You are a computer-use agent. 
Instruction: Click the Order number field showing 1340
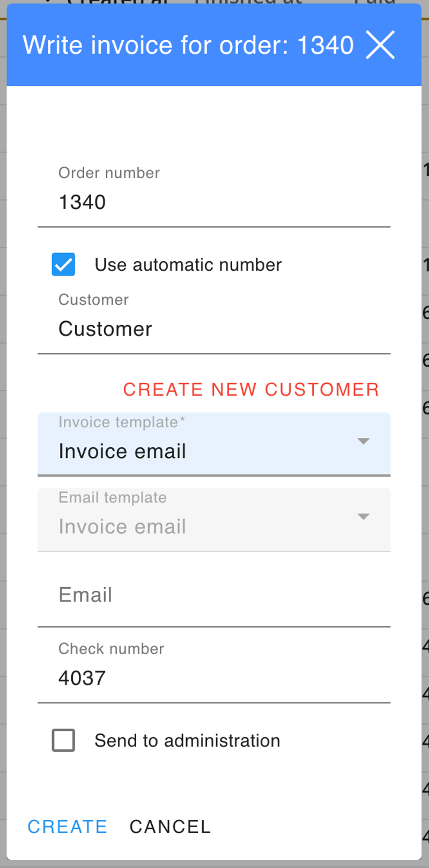pyautogui.click(x=213, y=203)
